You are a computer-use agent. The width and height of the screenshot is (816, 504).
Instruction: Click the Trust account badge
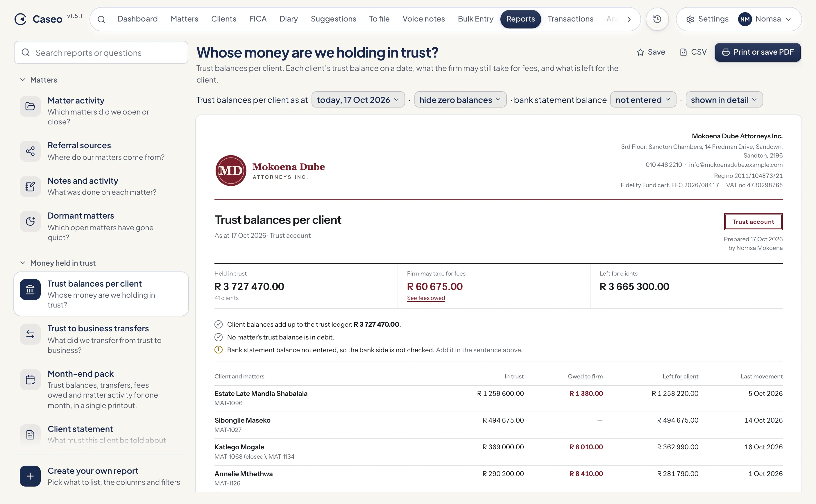753,222
